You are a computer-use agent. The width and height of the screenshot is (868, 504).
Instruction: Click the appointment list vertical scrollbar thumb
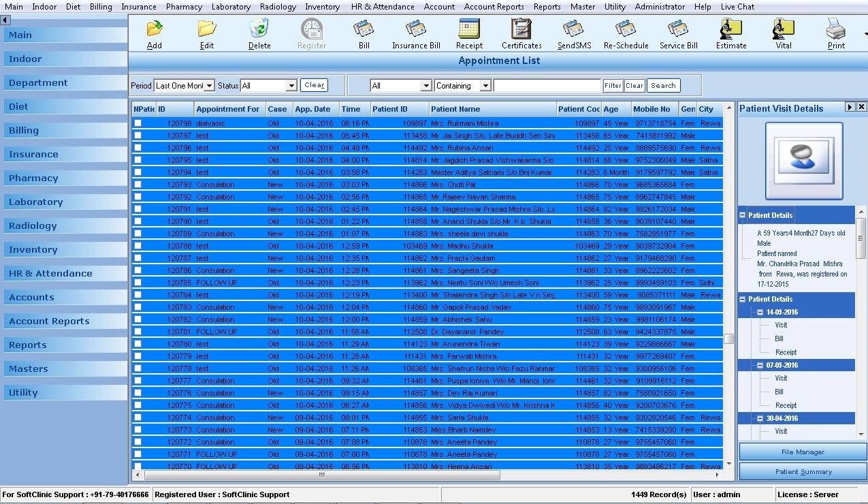click(x=728, y=339)
